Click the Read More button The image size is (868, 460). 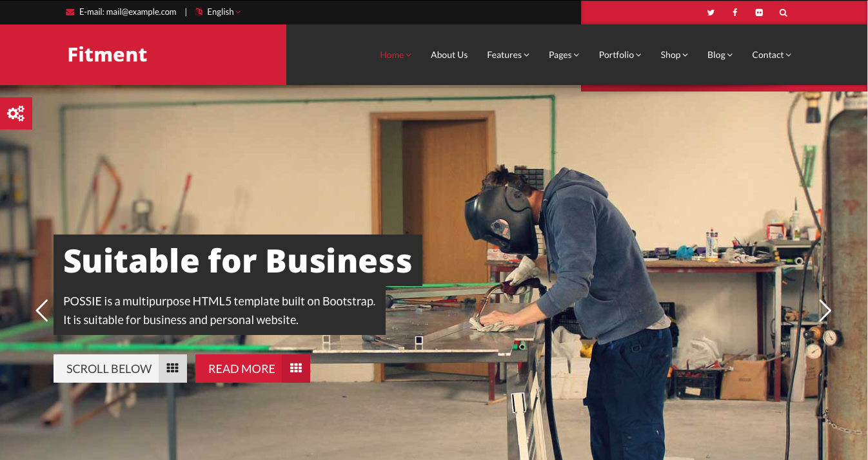[253, 369]
